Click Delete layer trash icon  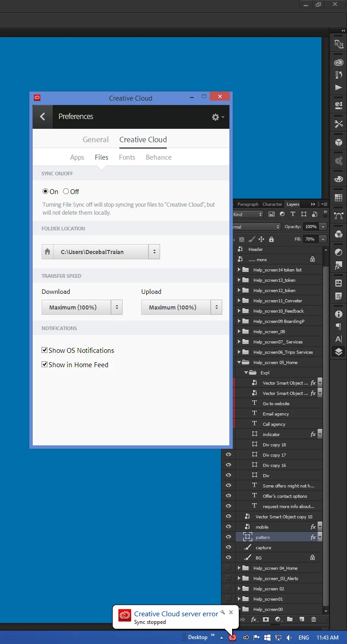314,619
